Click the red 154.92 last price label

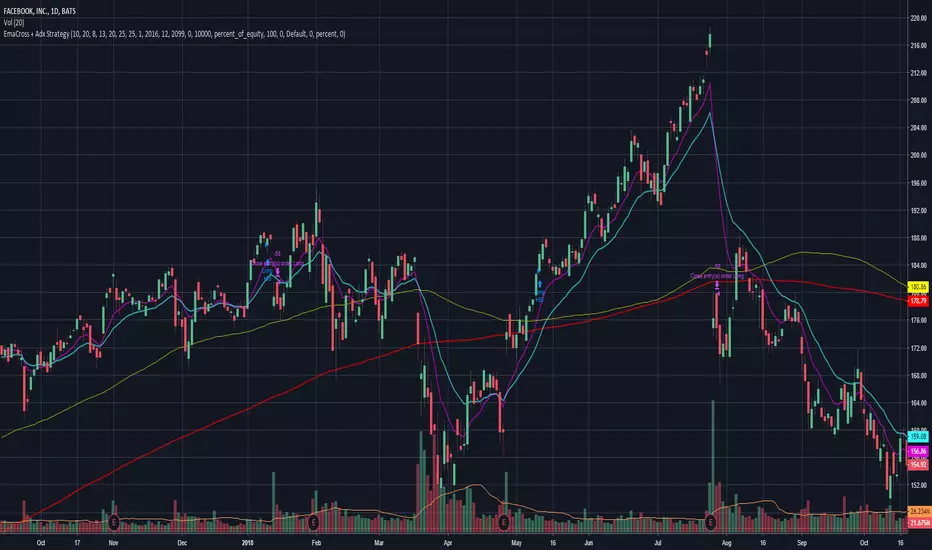click(918, 464)
